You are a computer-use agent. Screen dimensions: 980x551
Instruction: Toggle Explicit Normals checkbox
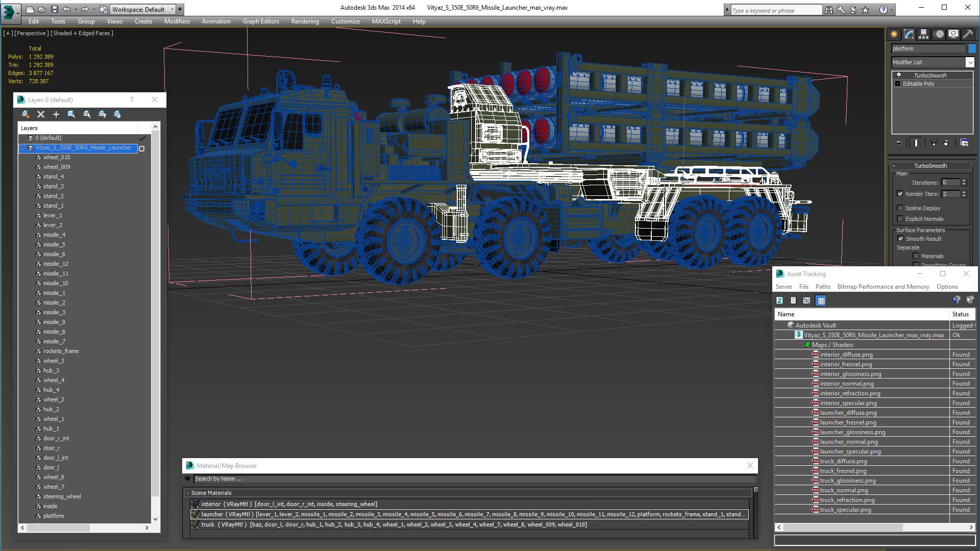(900, 219)
